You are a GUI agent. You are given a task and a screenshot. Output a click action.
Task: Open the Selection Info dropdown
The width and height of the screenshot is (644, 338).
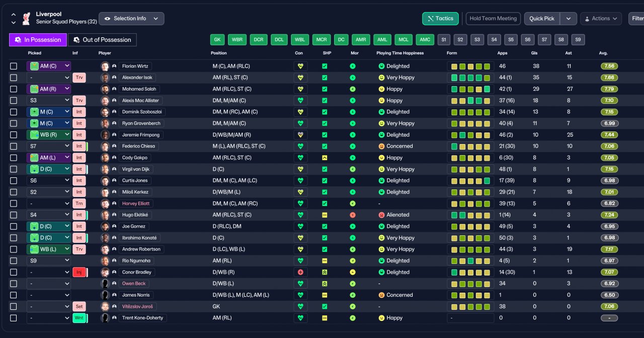131,19
